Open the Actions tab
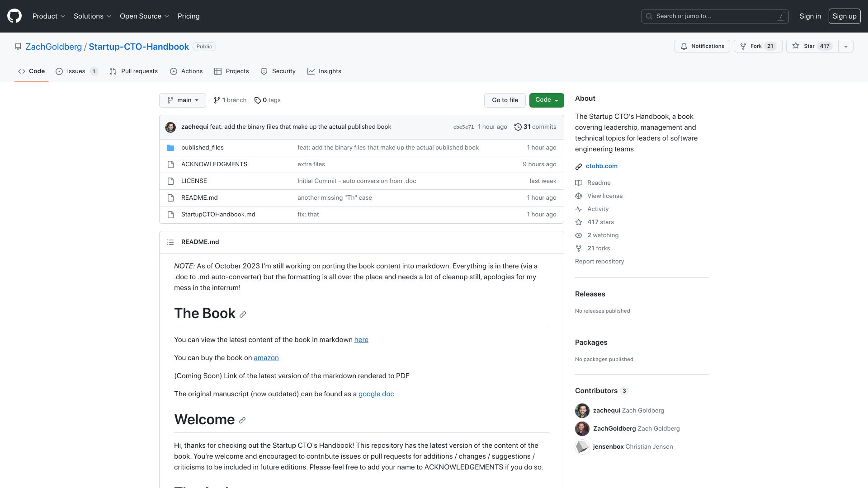The height and width of the screenshot is (488, 868). click(x=186, y=71)
